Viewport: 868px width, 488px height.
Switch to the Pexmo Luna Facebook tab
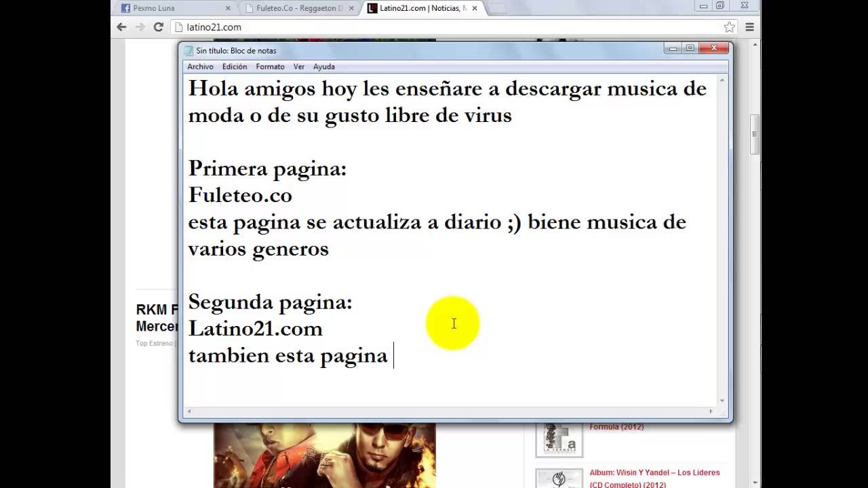point(175,8)
